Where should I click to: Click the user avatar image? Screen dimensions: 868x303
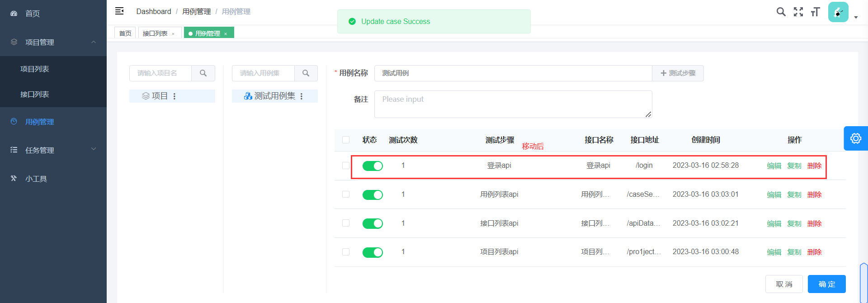click(838, 12)
